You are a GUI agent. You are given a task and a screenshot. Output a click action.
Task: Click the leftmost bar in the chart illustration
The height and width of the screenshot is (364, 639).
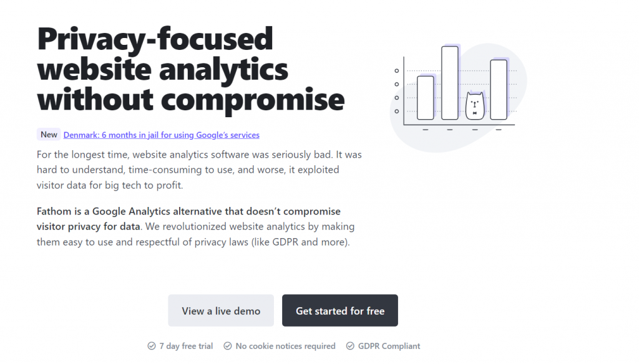[x=426, y=98]
